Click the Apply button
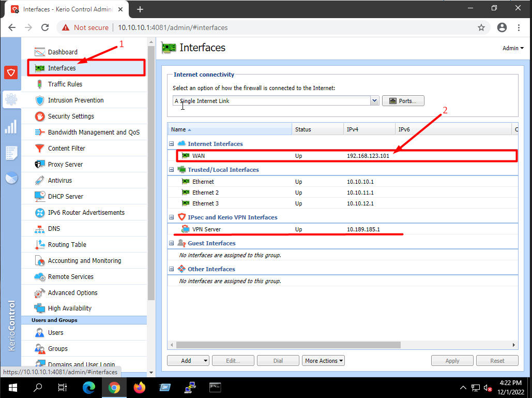 tap(452, 361)
